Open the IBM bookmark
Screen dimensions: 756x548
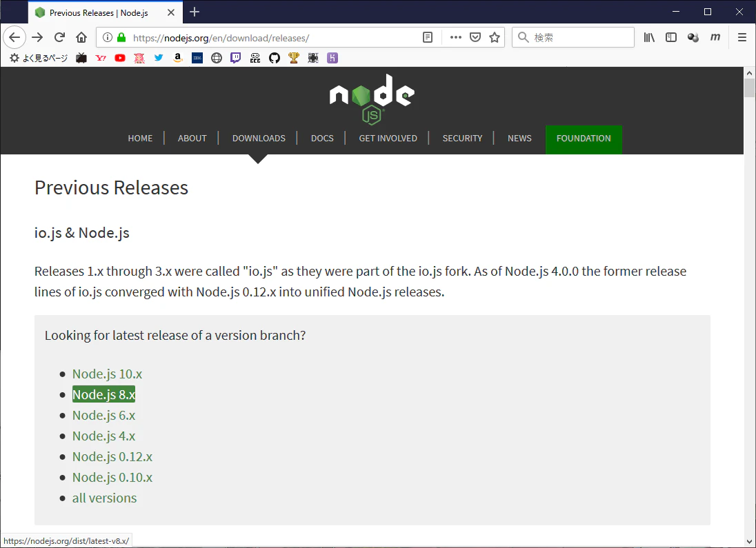197,58
